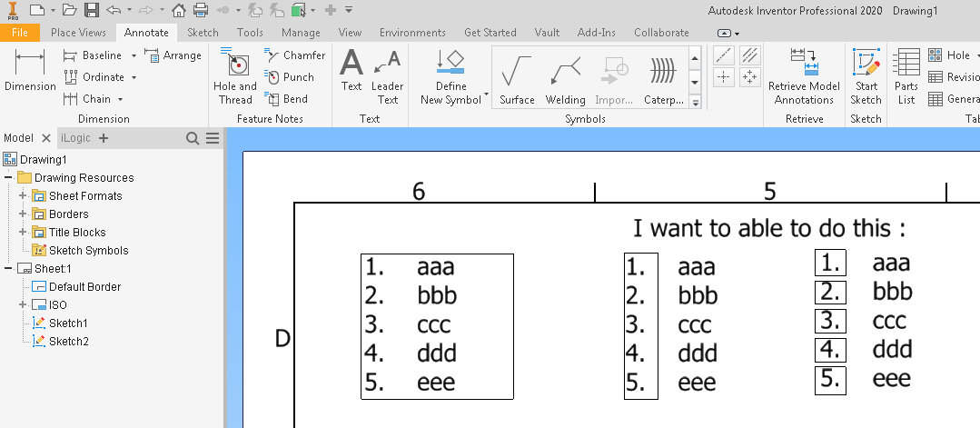Click Define New Symbol
Viewport: 980px width, 428px height.
[451, 77]
